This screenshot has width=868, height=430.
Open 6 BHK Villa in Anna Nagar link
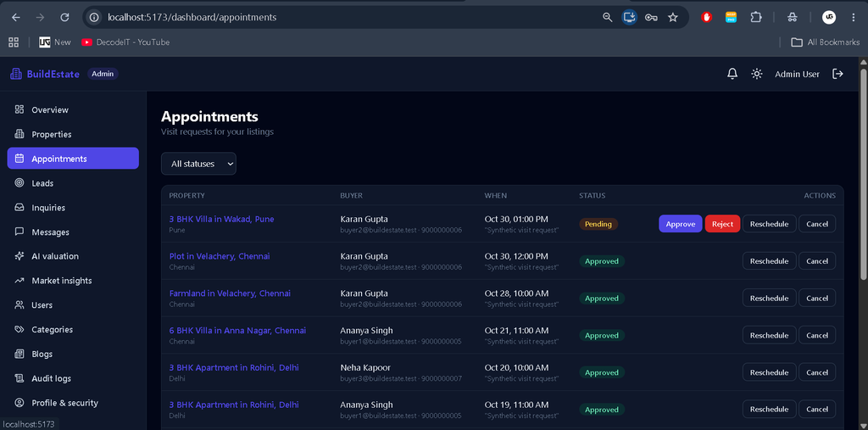(x=237, y=330)
